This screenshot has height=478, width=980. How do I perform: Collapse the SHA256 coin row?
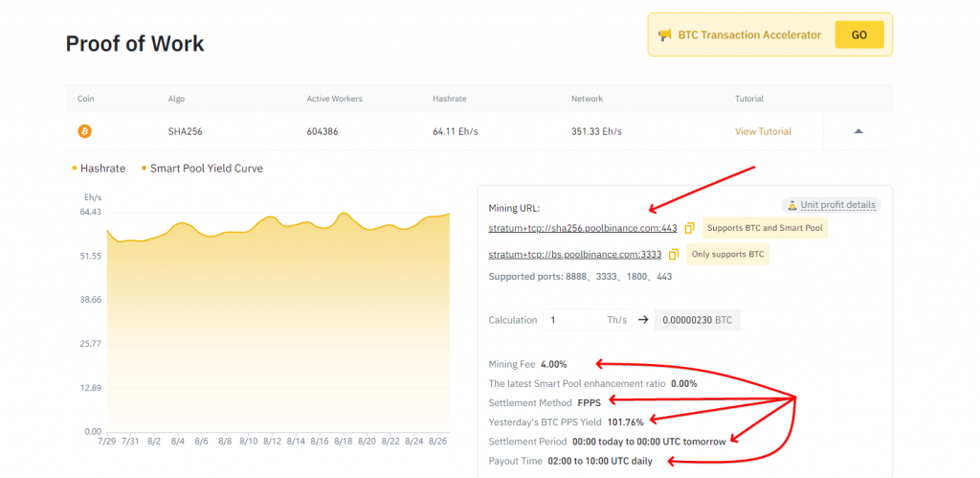tap(858, 131)
